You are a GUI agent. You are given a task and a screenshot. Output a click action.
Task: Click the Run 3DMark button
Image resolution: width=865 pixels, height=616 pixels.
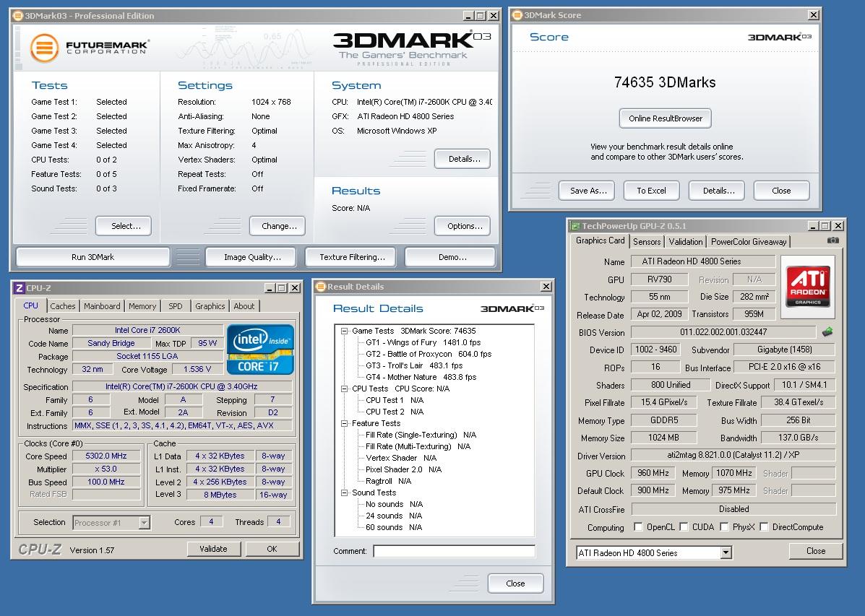tap(92, 257)
